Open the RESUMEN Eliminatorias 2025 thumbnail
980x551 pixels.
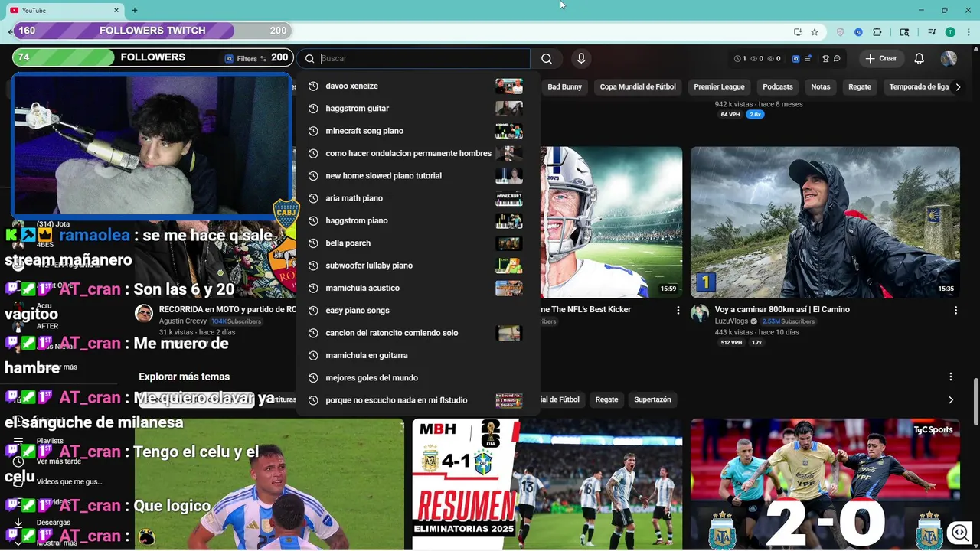click(x=547, y=484)
